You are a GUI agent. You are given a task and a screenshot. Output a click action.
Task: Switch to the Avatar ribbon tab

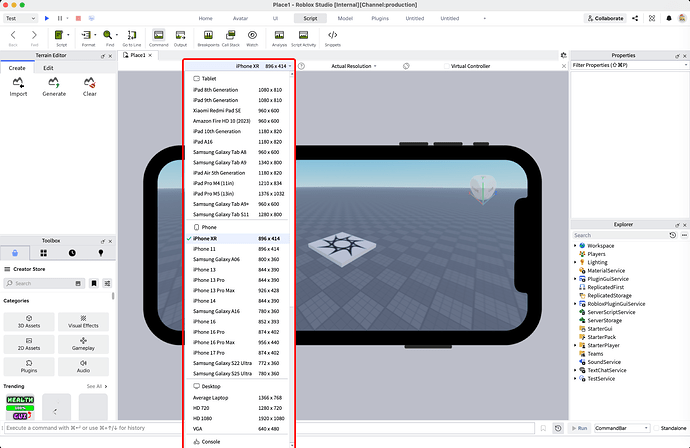point(240,18)
